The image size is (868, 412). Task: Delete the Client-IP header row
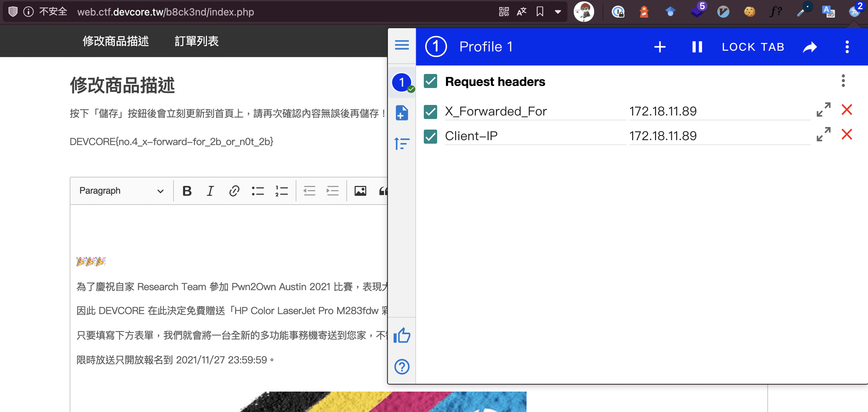[x=847, y=135]
